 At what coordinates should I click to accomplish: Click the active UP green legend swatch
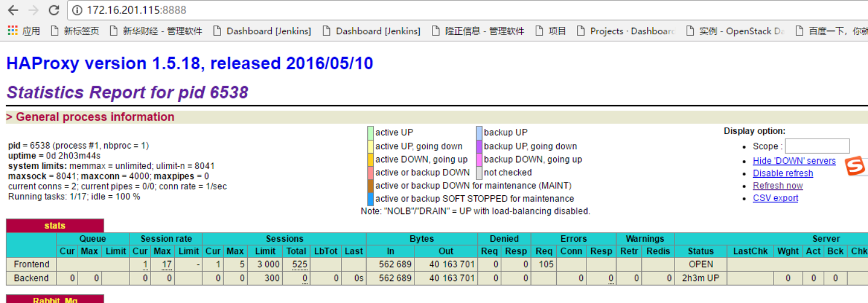370,133
